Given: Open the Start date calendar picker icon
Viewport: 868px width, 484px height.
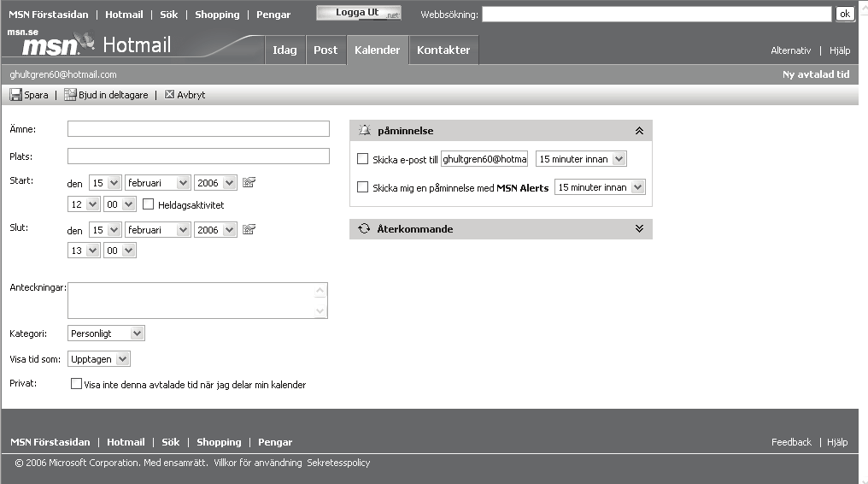Looking at the screenshot, I should [x=249, y=182].
